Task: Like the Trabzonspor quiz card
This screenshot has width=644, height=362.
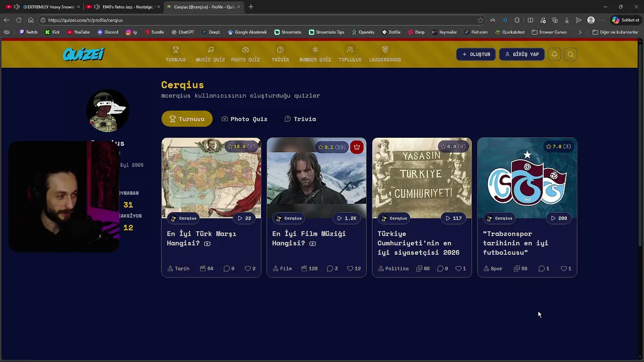Action: click(563, 268)
